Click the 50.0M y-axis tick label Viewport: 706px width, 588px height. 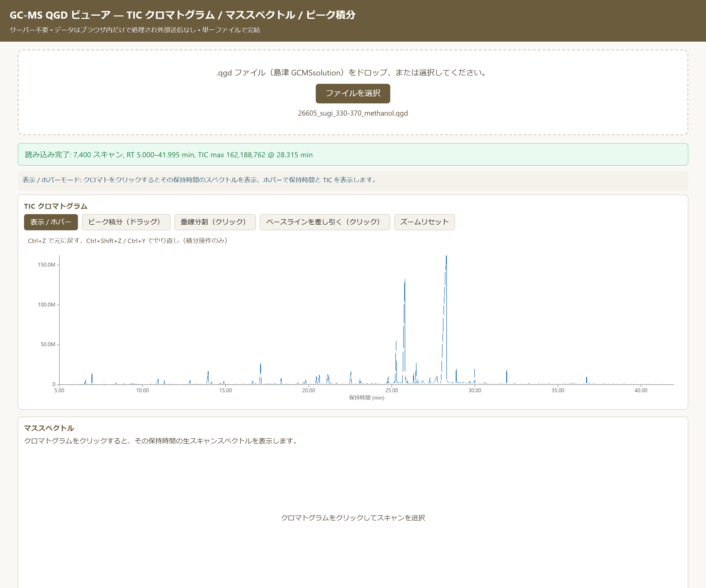pos(48,344)
